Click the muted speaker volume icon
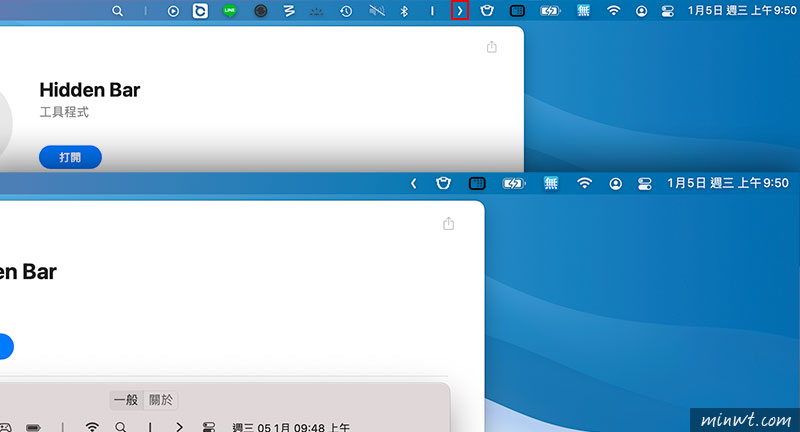This screenshot has width=800, height=432. (377, 11)
